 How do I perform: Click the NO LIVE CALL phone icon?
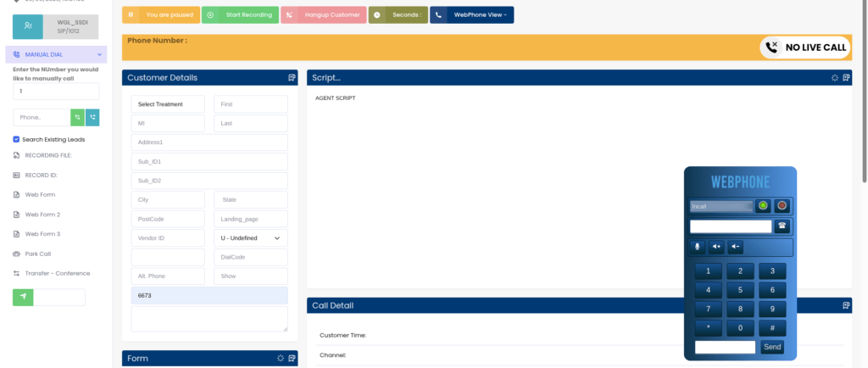pyautogui.click(x=771, y=47)
